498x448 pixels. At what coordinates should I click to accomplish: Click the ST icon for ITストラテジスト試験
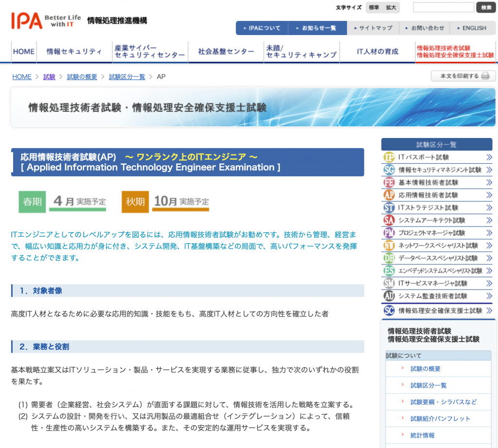[x=389, y=207]
